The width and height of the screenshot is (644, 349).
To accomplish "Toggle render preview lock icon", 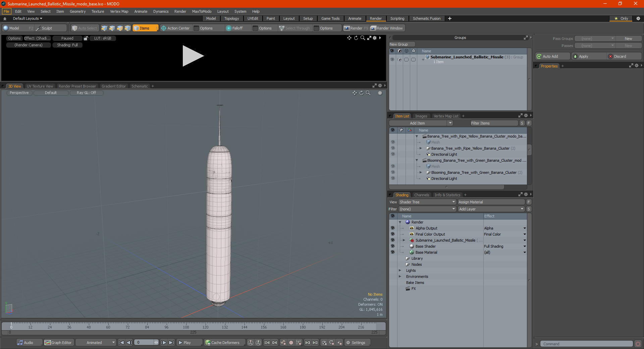I will 86,38.
